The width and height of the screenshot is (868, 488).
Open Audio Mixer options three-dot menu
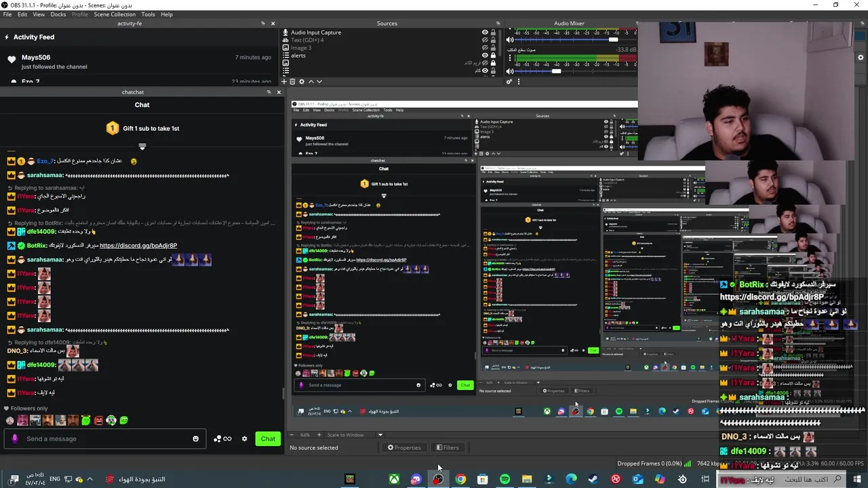point(519,81)
